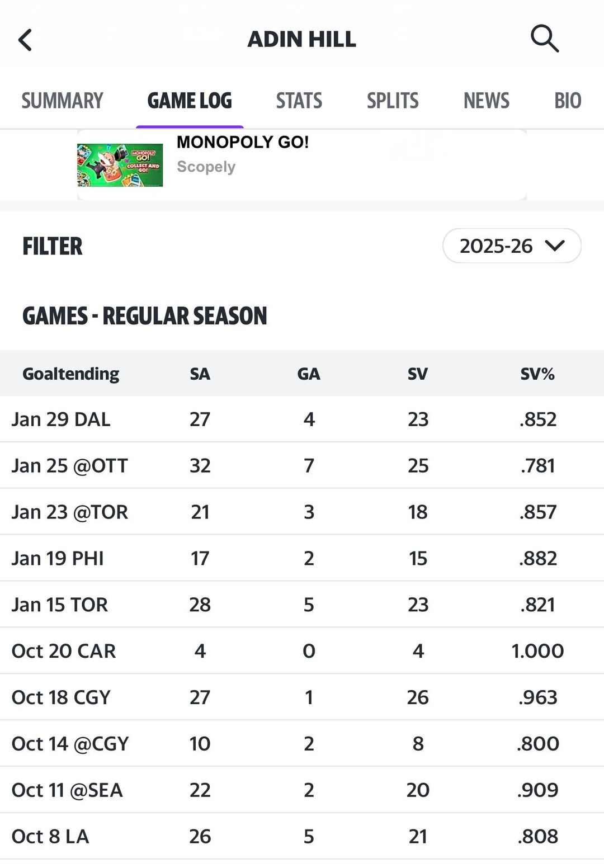Tap the back arrow icon
The height and width of the screenshot is (868, 604).
25,40
